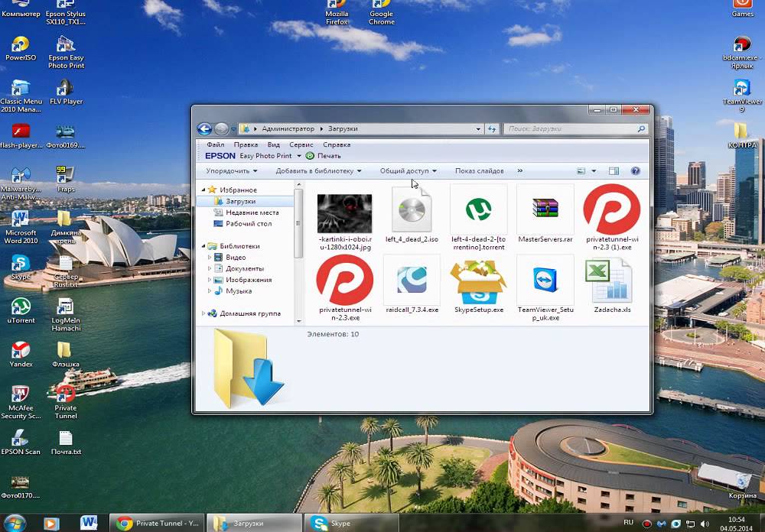Image resolution: width=765 pixels, height=532 pixels.
Task: Open the Explorer help button
Action: click(x=635, y=170)
